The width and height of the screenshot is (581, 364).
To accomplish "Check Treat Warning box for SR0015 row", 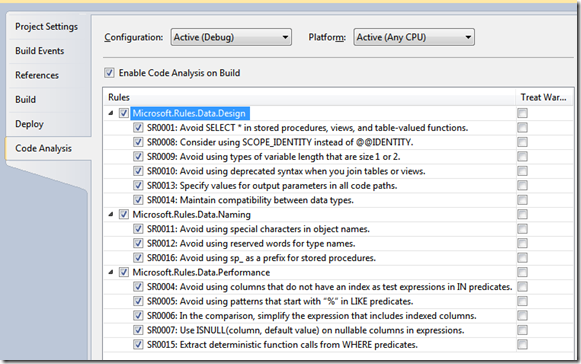I will click(x=522, y=344).
